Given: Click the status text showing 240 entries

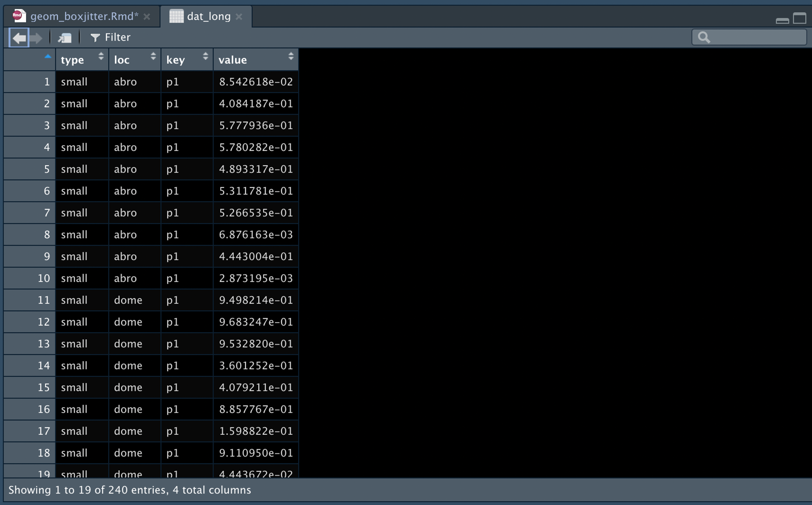Looking at the screenshot, I should click(130, 490).
